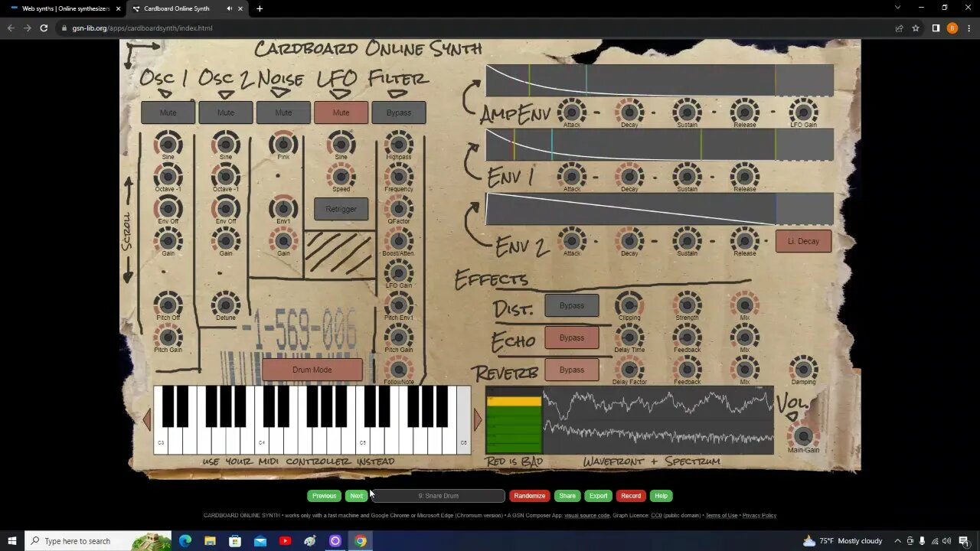980x551 pixels.
Task: Click the Randomize button
Action: 529,496
